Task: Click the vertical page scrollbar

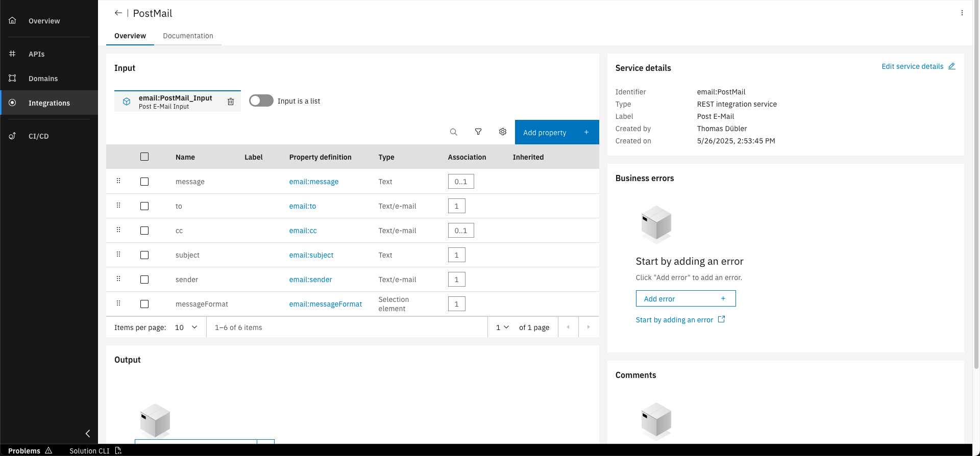Action: 976,185
